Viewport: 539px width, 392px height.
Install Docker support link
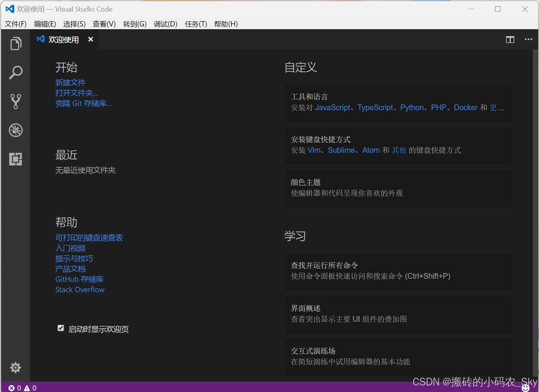(x=466, y=108)
